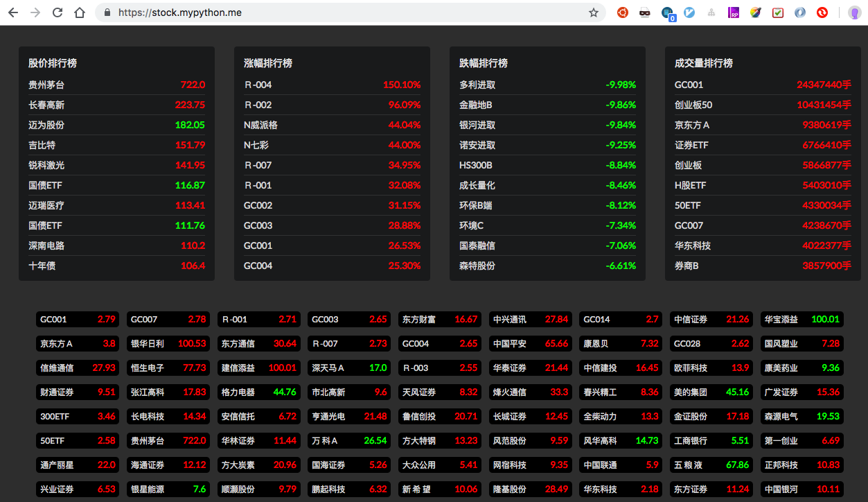Image resolution: width=868 pixels, height=502 pixels.
Task: Reload the page with the refresh icon
Action: click(57, 12)
